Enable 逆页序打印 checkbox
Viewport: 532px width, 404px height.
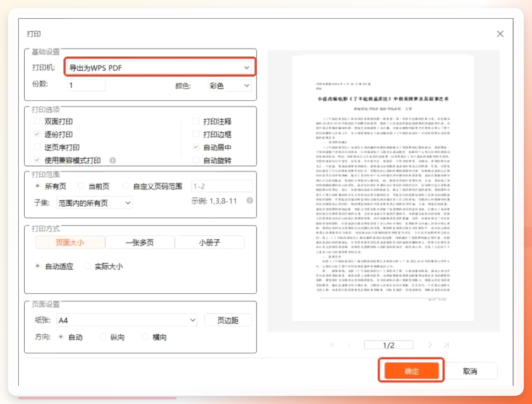tap(37, 147)
